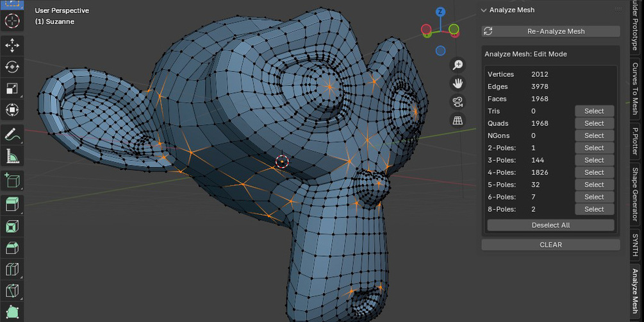Select the Bevel tool
The image size is (644, 322).
(12, 248)
